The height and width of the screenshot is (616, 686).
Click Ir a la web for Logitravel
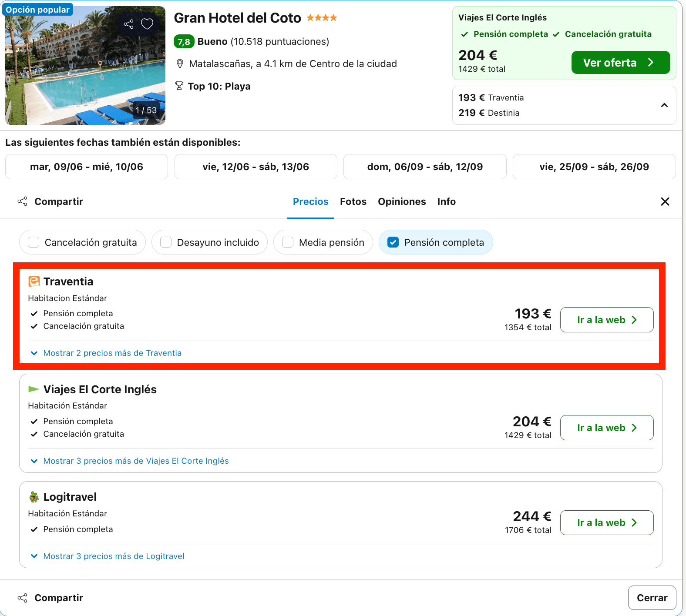point(607,522)
